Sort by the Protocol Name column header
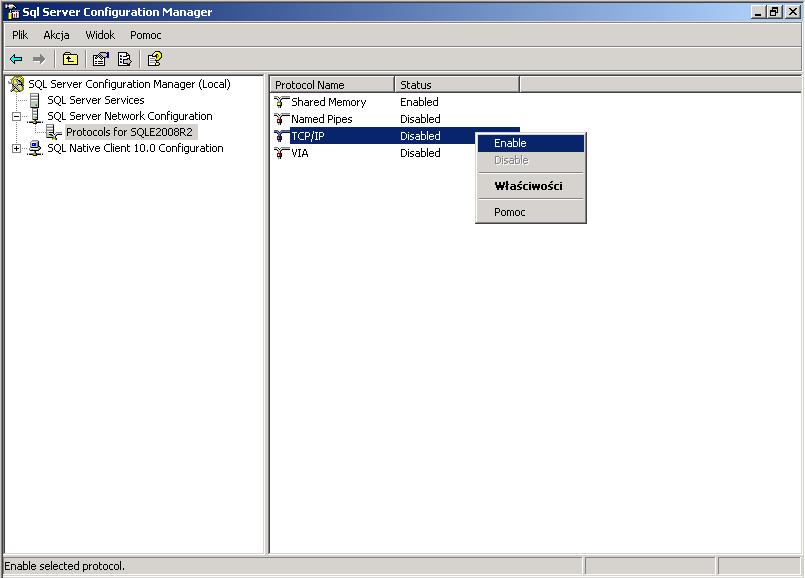Screen dimensions: 805x578 click(x=332, y=85)
